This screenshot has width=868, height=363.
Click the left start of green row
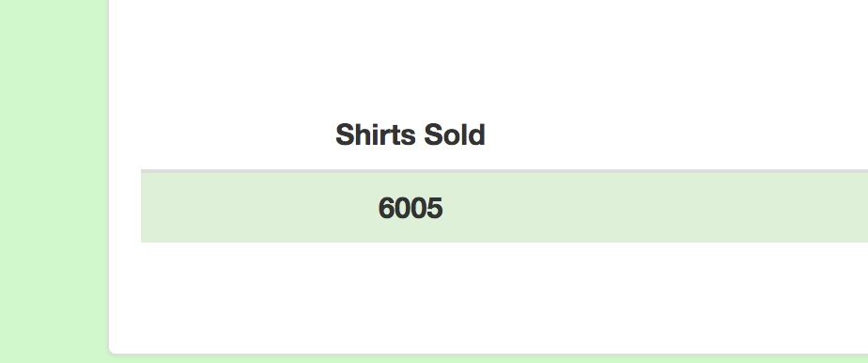(147, 208)
